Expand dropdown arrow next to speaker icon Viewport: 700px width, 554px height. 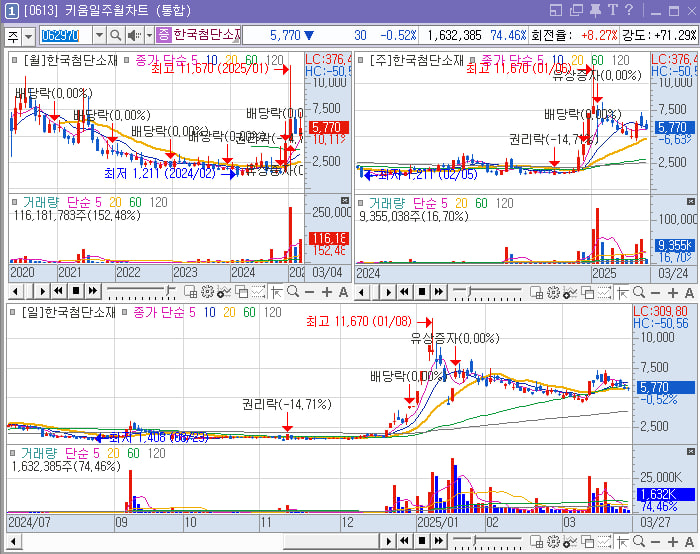point(149,35)
